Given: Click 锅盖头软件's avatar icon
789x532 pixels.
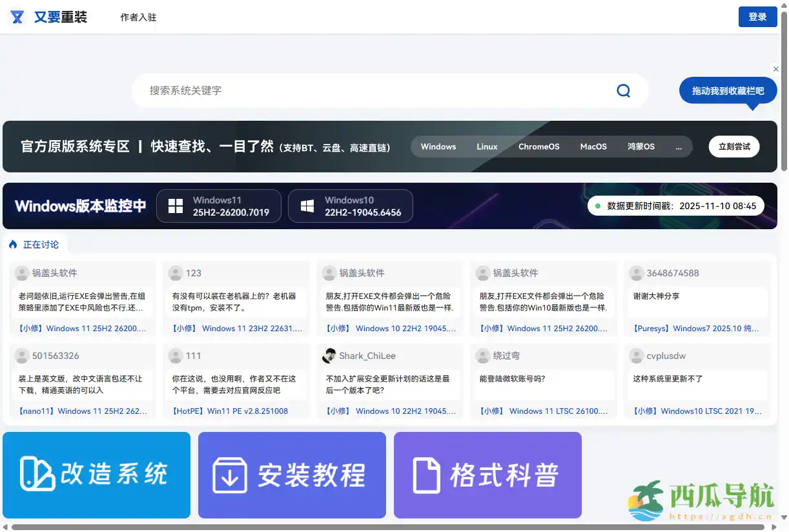Looking at the screenshot, I should click(23, 273).
